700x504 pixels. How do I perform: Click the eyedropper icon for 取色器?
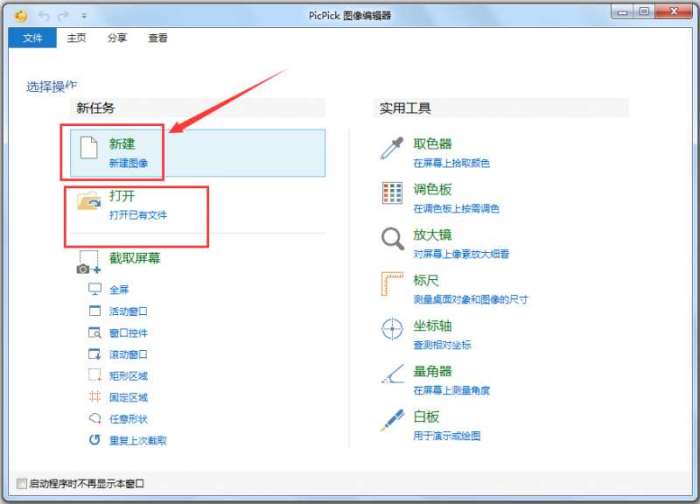point(392,148)
